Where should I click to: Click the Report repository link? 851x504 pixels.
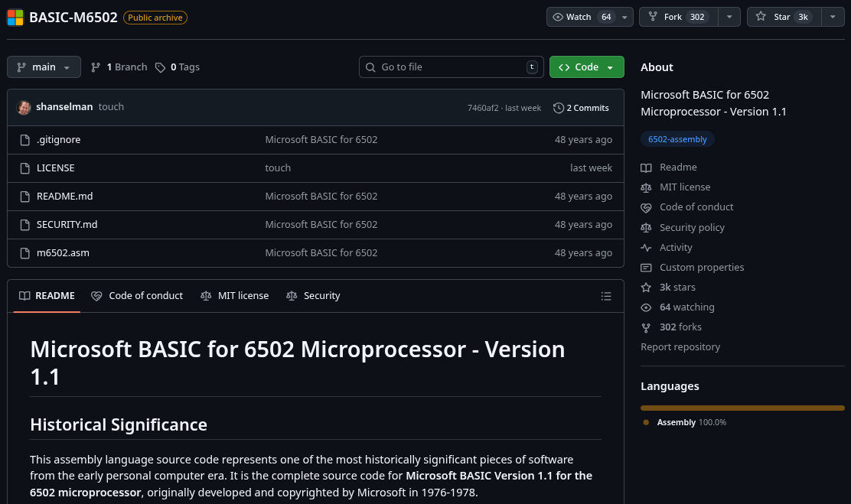[680, 346]
